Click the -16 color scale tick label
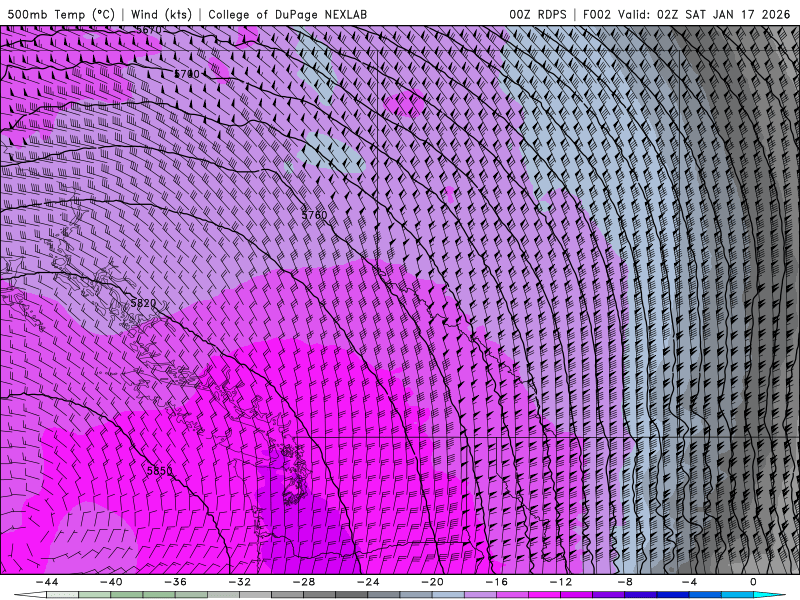 click(496, 582)
